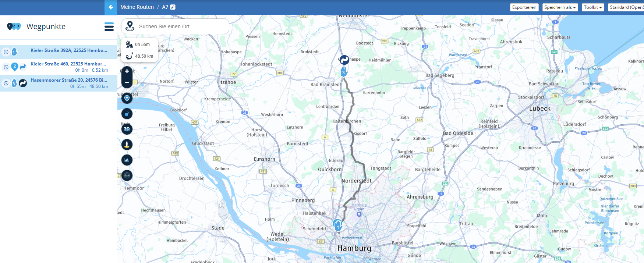
Task: Open the Wegpunkte hamburger menu
Action: (x=109, y=26)
